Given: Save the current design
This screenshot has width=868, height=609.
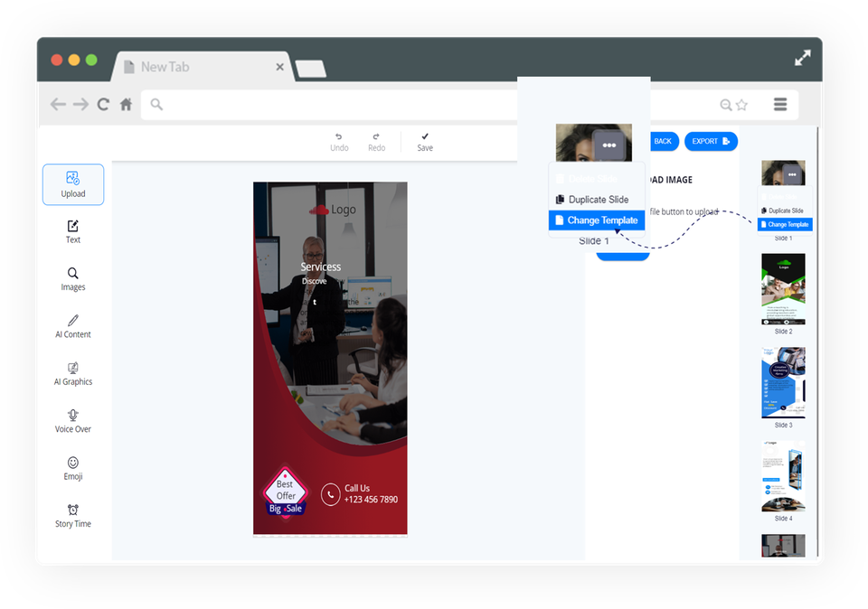Looking at the screenshot, I should [x=425, y=142].
